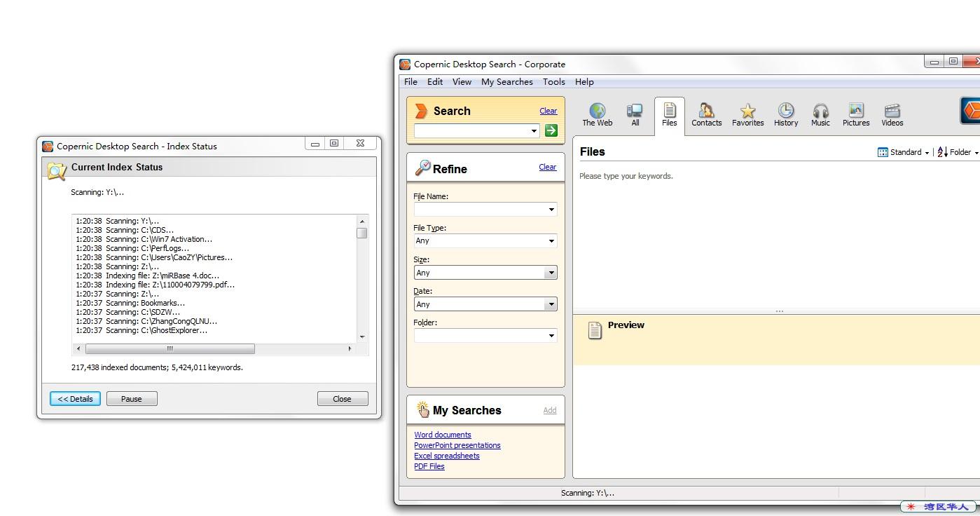Open the Videos clapperboard category
The height and width of the screenshot is (516, 980).
click(x=892, y=115)
